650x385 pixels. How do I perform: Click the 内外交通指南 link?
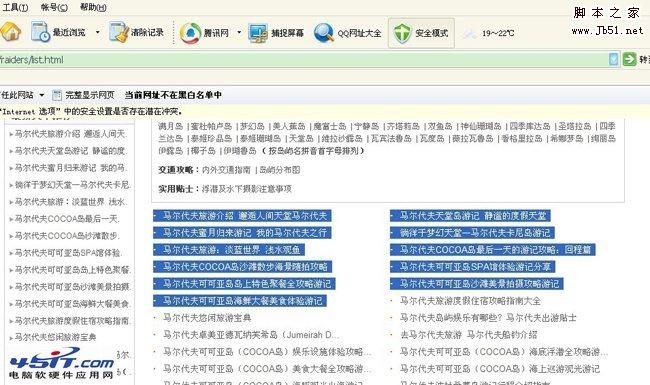(226, 170)
